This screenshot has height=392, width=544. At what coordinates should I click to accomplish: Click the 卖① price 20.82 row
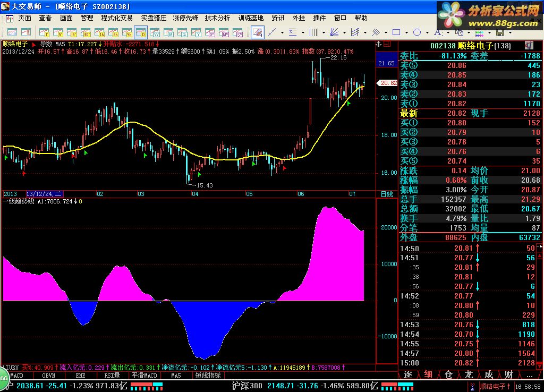tap(470, 104)
